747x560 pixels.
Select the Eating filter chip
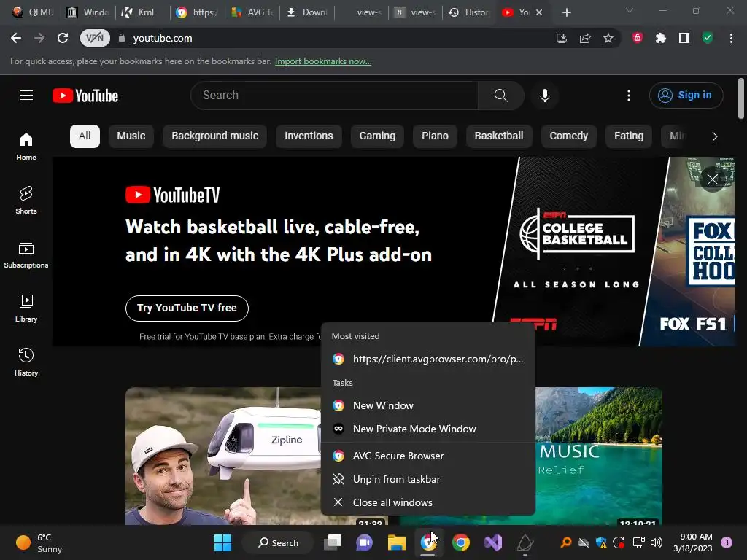point(629,136)
